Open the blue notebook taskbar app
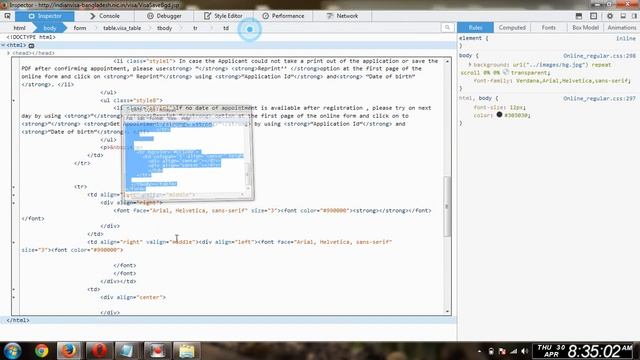Image resolution: width=640 pixels, height=360 pixels. coord(127,351)
